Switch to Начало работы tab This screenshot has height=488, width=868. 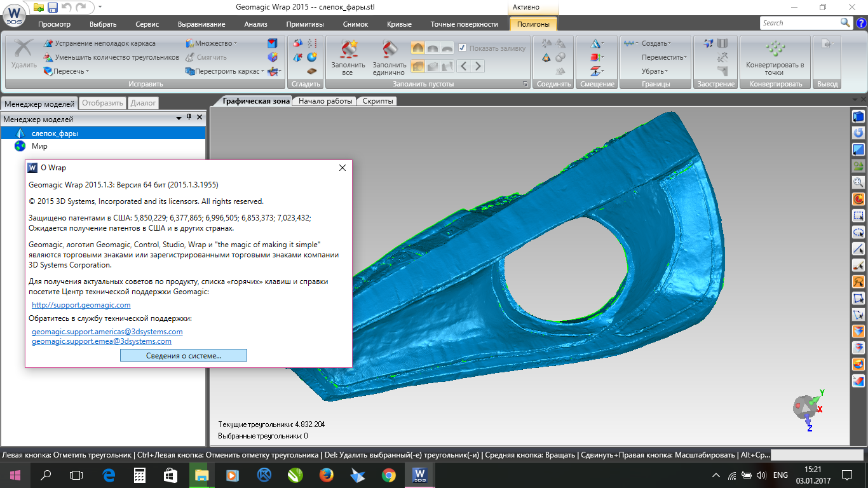pos(325,101)
